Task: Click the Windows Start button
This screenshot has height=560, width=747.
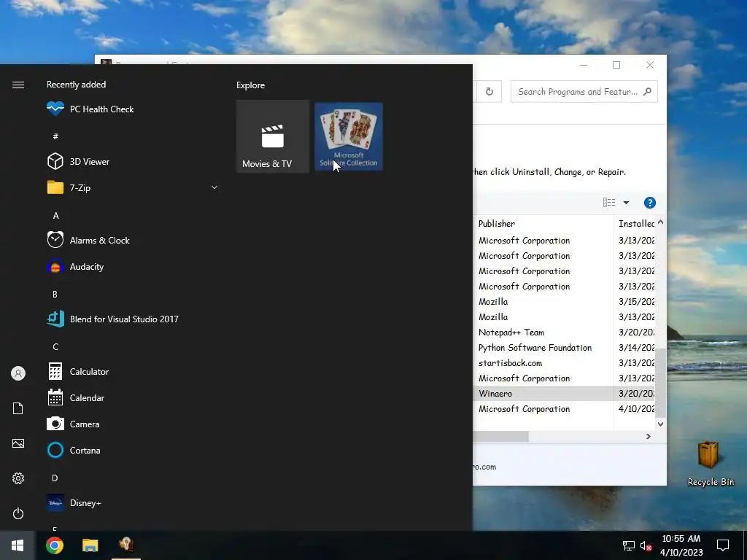Action: (18, 545)
